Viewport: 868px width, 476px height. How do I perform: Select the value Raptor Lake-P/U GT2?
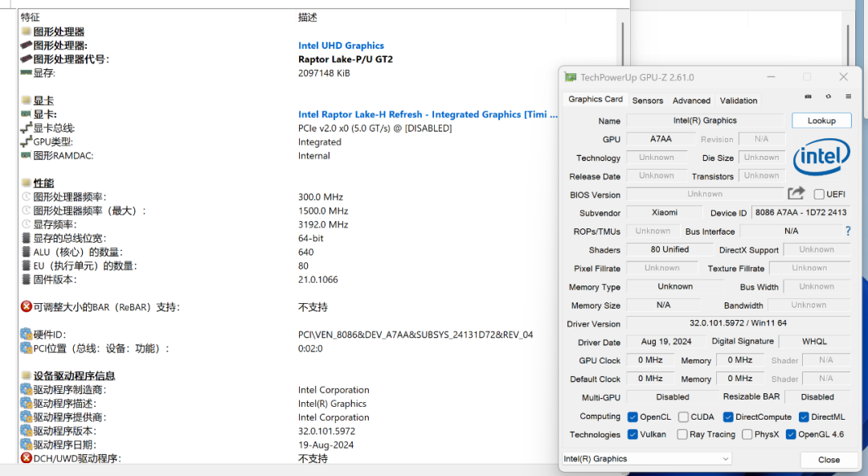coord(346,59)
